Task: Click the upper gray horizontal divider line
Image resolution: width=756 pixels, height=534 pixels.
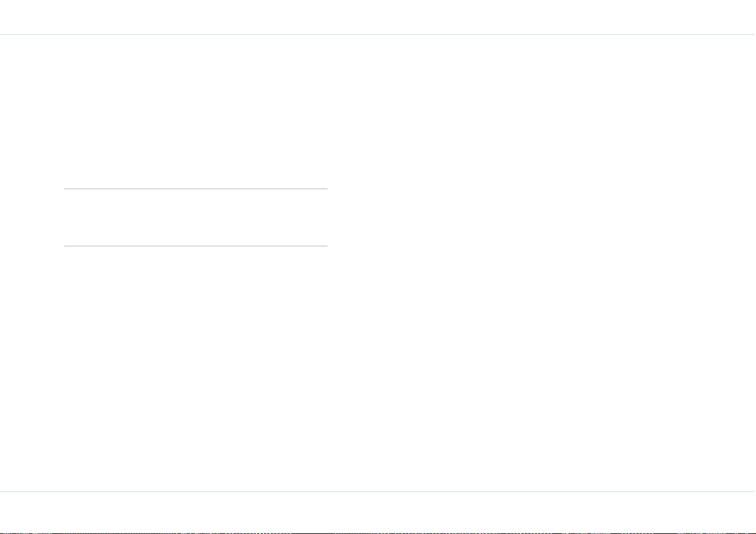Action: point(196,189)
